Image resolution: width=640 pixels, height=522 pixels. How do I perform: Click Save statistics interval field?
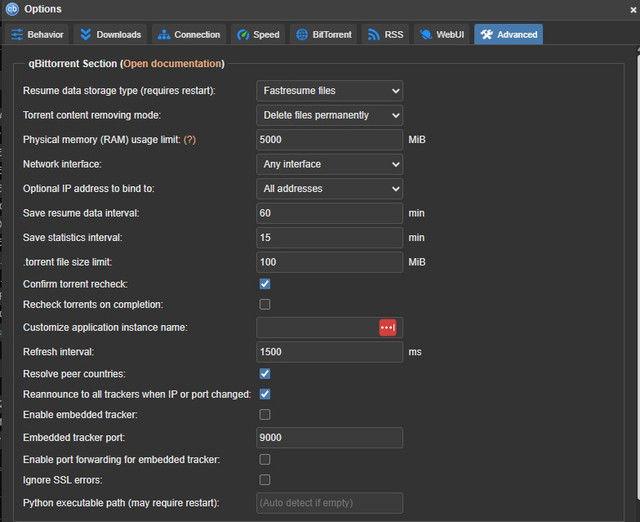tap(330, 238)
